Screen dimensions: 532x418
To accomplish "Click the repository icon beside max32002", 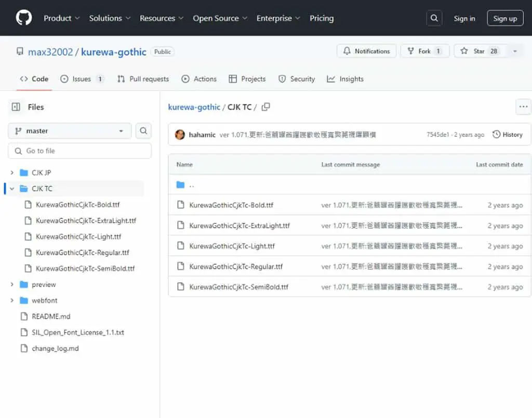I will click(x=20, y=51).
